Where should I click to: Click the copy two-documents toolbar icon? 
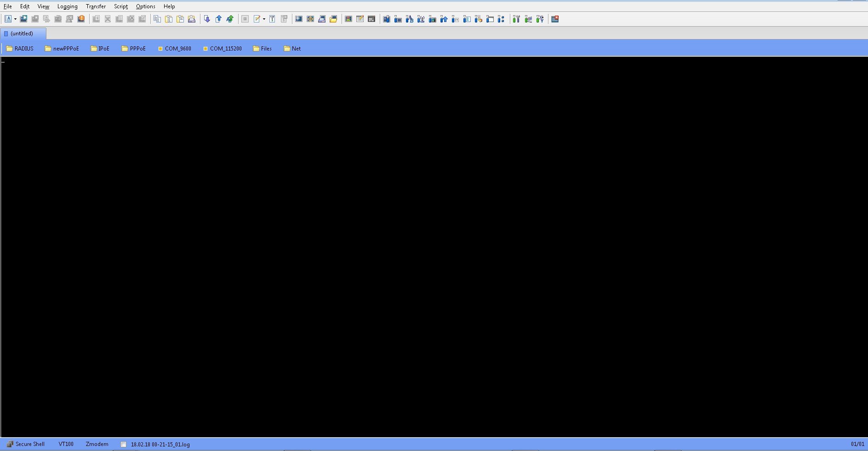[157, 19]
